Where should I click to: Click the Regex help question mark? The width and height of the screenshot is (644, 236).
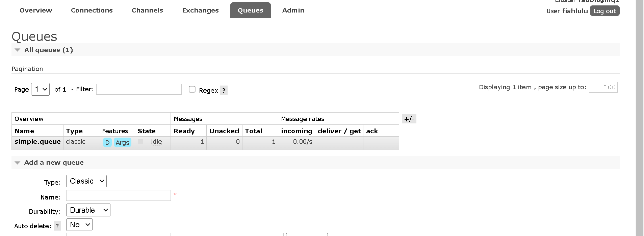[x=224, y=90]
